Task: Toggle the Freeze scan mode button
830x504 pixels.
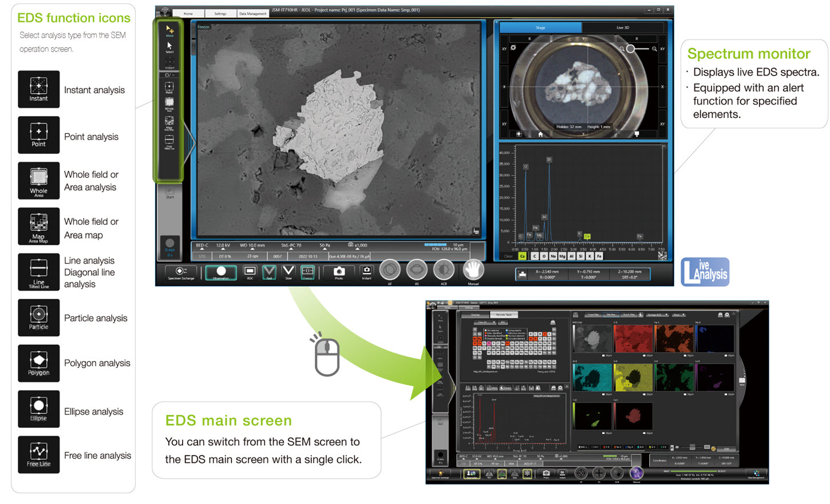Action: click(x=307, y=272)
